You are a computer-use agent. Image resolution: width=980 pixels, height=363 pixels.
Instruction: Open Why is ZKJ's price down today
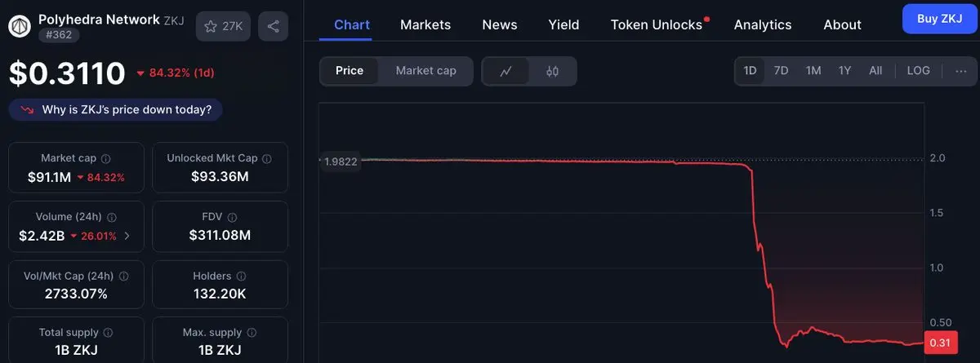[x=115, y=109]
